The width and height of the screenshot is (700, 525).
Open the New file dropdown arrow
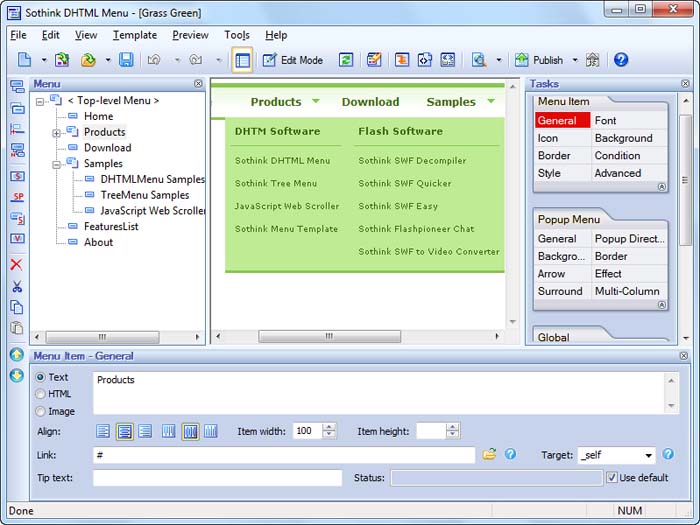[x=44, y=60]
